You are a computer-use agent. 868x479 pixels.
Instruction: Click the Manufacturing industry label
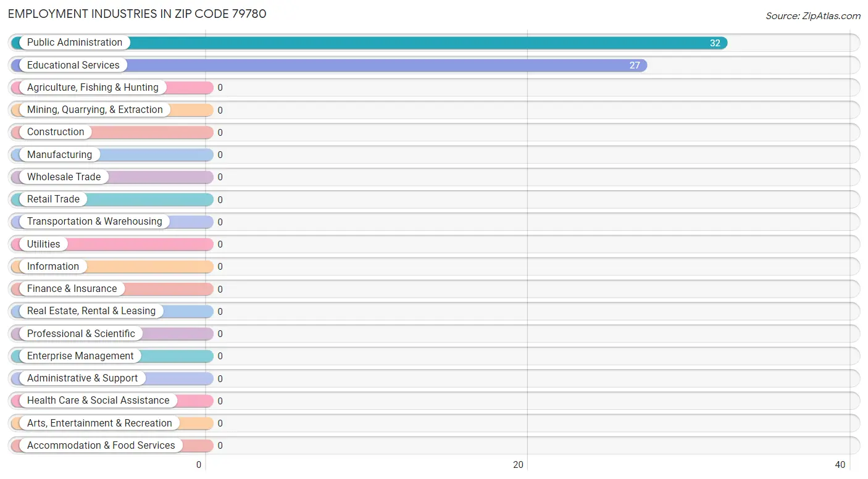click(x=59, y=154)
